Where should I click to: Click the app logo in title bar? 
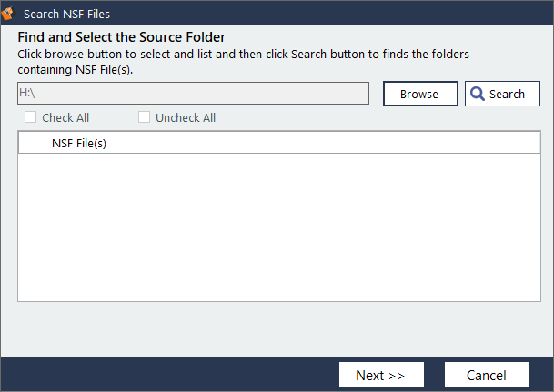(x=10, y=13)
